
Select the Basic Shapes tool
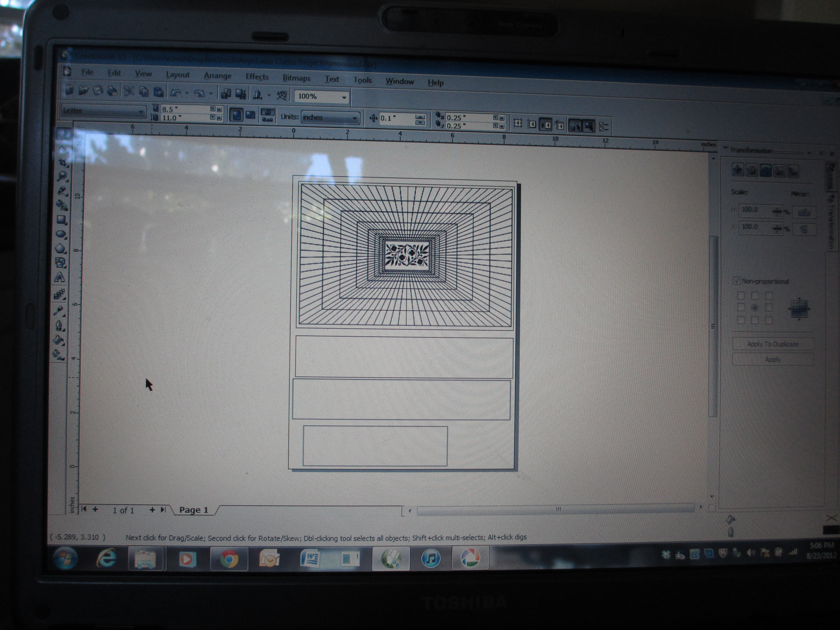pyautogui.click(x=60, y=263)
